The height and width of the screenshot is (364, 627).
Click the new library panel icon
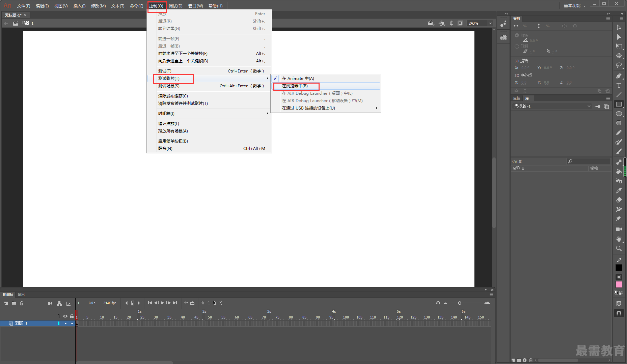606,106
